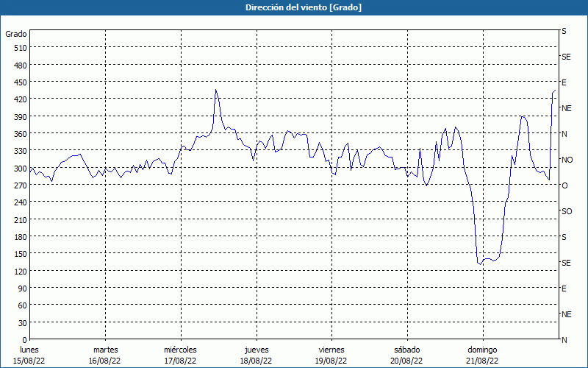Click the 330 value on the left axis
588x368 pixels.
[x=21, y=151]
